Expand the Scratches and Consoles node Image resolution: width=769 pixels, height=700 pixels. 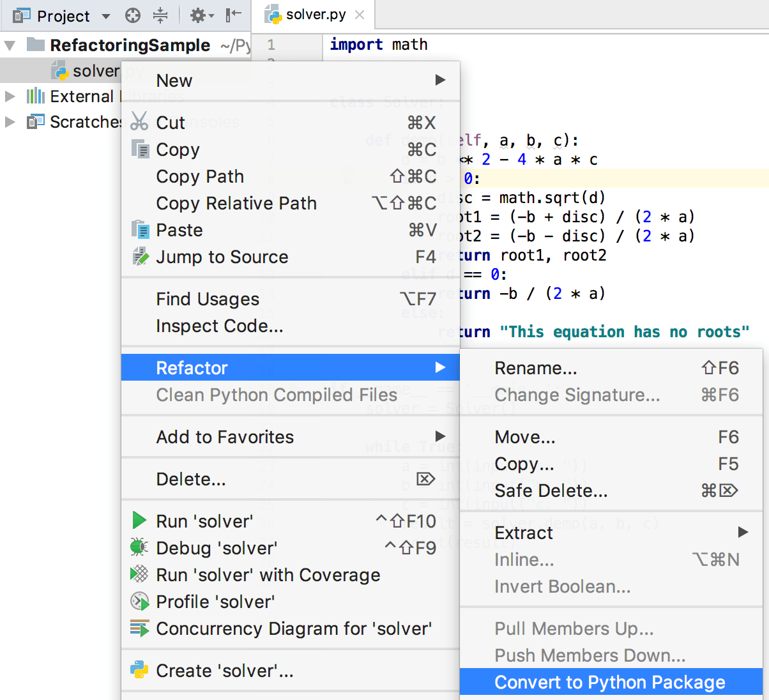point(10,122)
